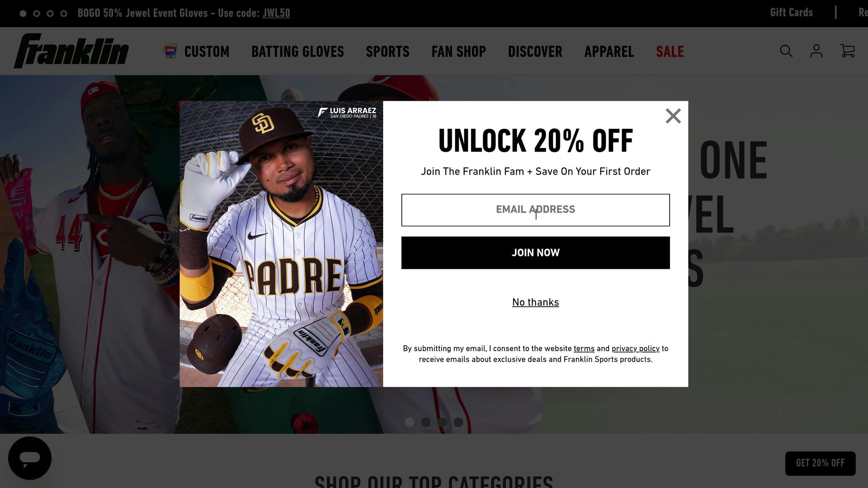Viewport: 868px width, 488px height.
Task: Select the fourth announcement bar dot
Action: point(64,14)
